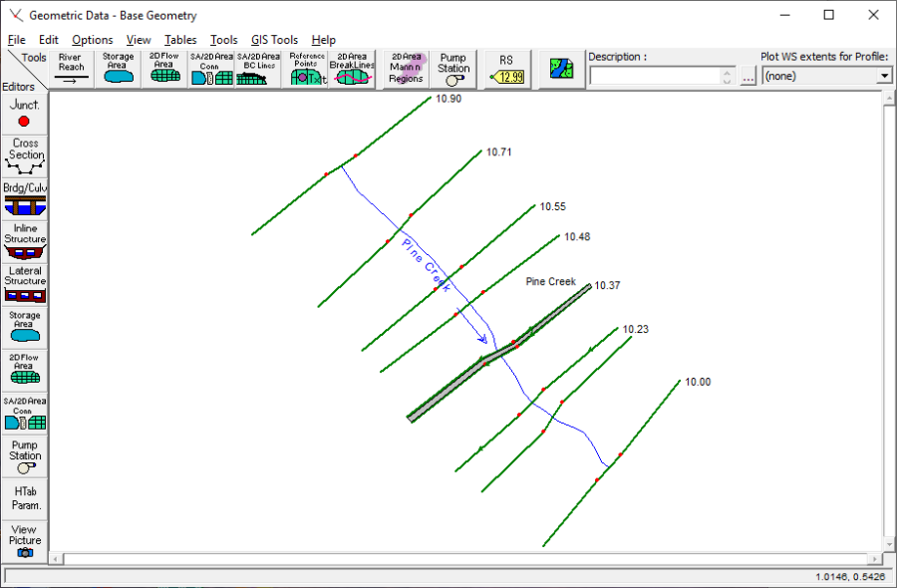Viewport: 897px width, 588px height.
Task: Click the HTab Param. button
Action: [x=24, y=497]
